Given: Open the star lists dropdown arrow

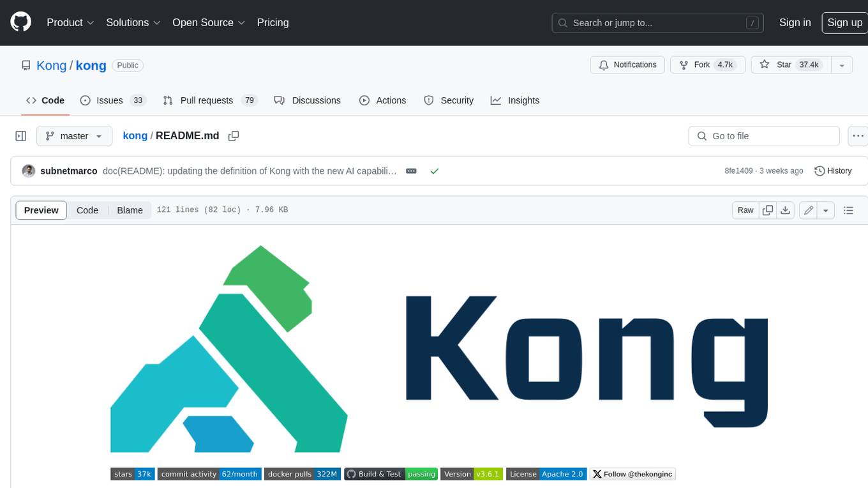Looking at the screenshot, I should (842, 65).
